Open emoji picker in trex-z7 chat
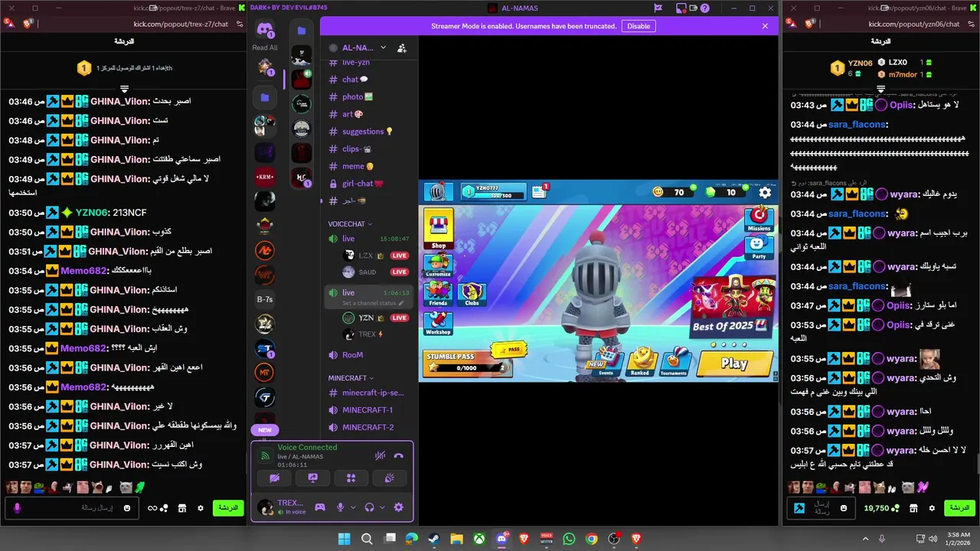This screenshot has width=980, height=551. tap(127, 507)
